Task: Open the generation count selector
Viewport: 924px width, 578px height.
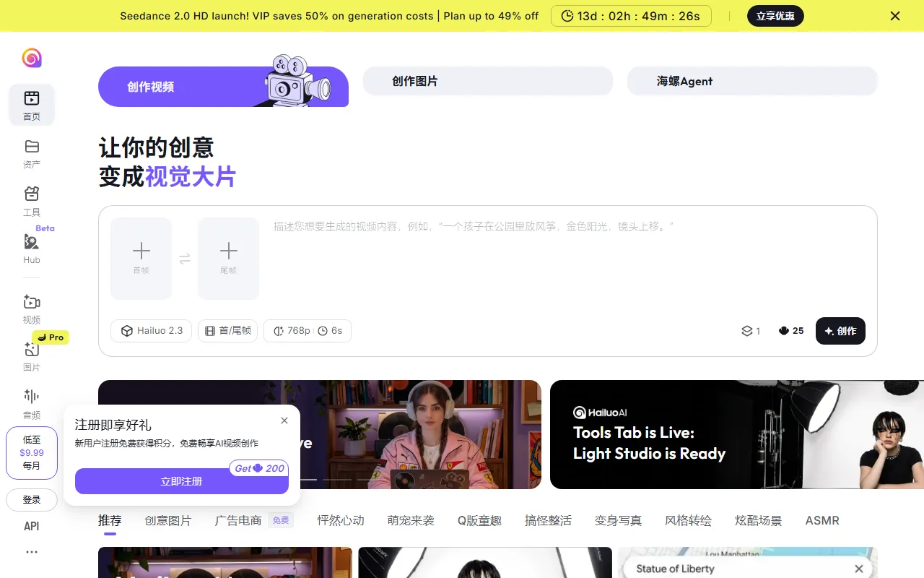Action: point(751,331)
